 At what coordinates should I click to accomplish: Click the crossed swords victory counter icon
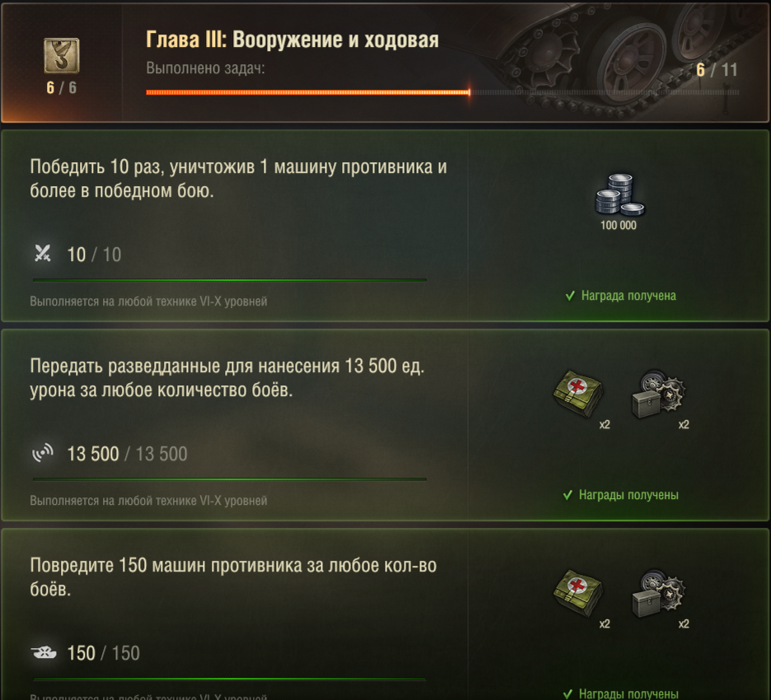[x=43, y=253]
